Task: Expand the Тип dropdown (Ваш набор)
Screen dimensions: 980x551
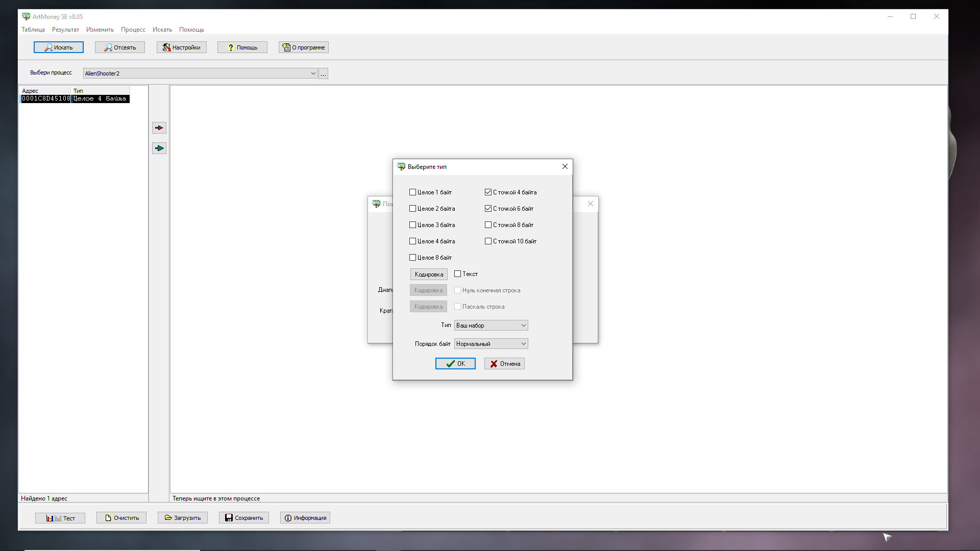Action: click(491, 325)
